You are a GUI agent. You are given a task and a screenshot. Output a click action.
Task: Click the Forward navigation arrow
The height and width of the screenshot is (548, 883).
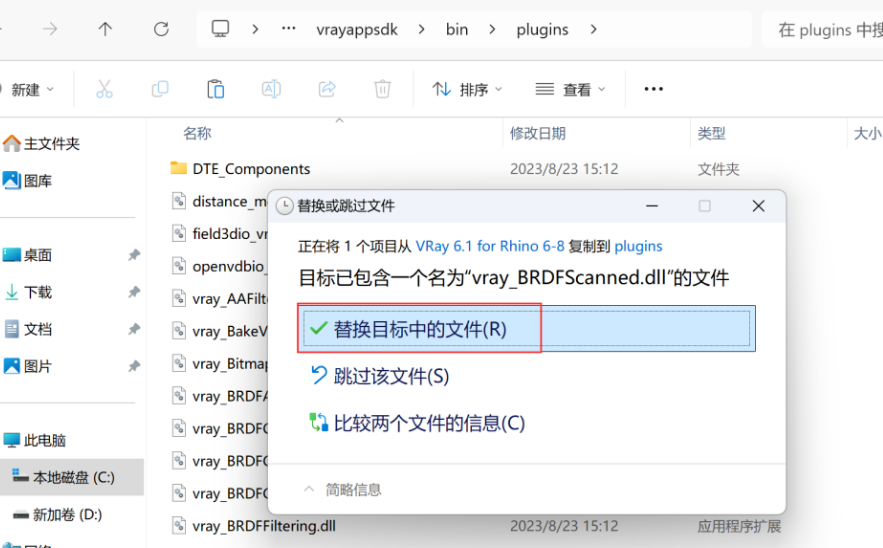[50, 29]
